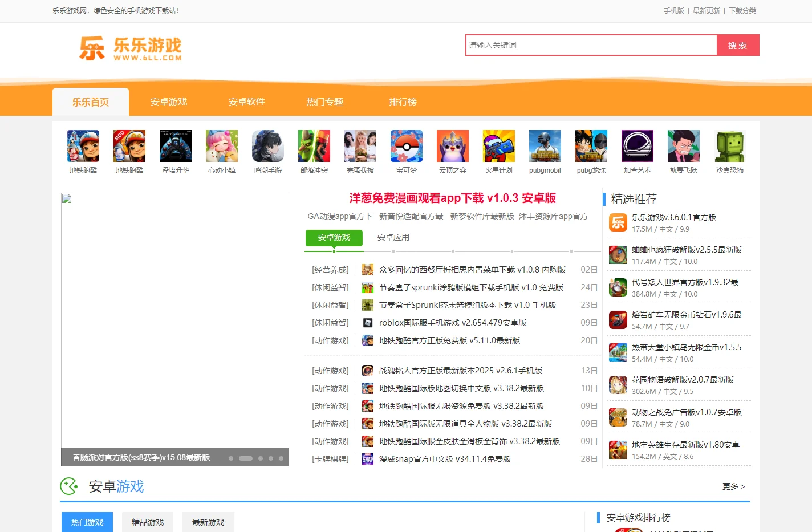The image size is (812, 532).
Task: Open the pubgmobil game icon
Action: (x=545, y=146)
